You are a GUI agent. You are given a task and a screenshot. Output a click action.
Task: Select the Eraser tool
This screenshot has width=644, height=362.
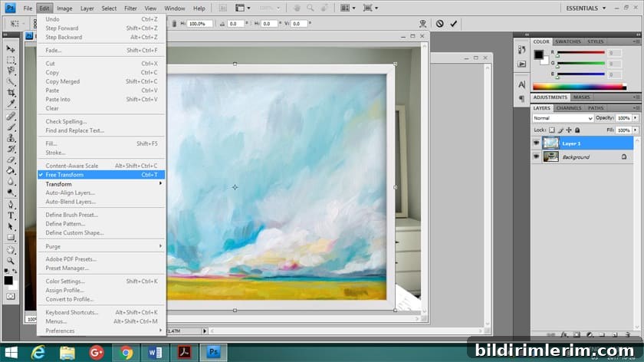coord(11,160)
